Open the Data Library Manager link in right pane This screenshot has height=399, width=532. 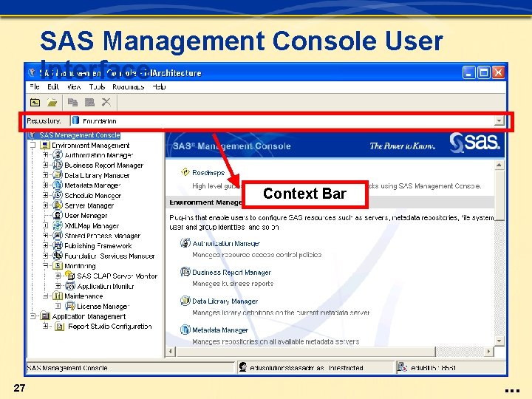tap(225, 301)
